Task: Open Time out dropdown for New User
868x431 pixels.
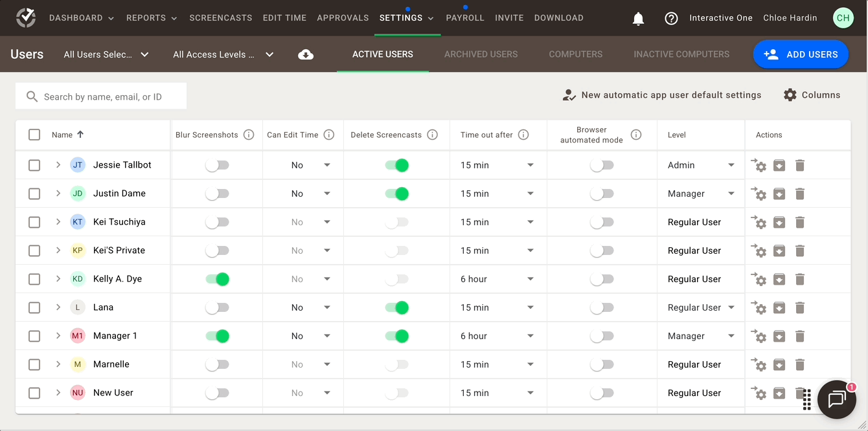Action: pyautogui.click(x=497, y=393)
